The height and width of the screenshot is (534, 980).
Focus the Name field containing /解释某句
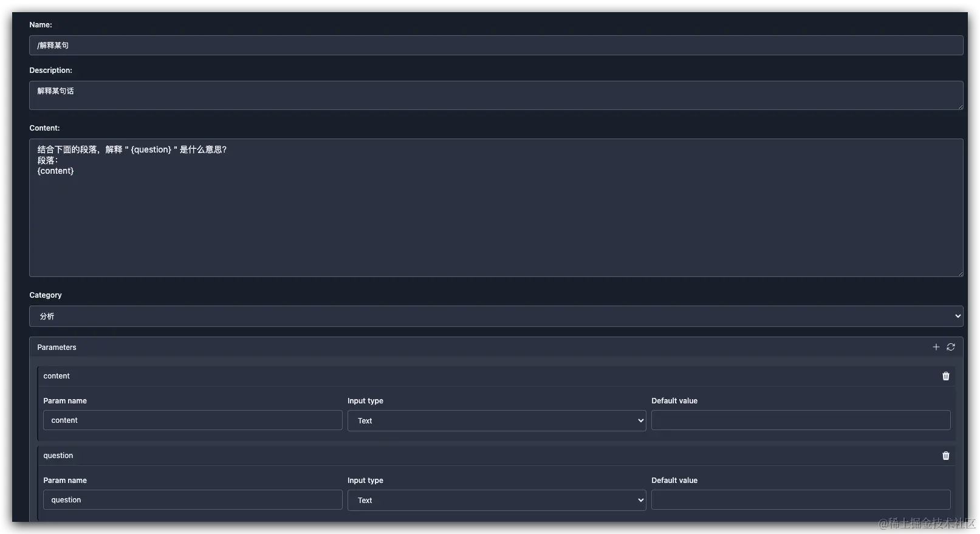coord(496,45)
